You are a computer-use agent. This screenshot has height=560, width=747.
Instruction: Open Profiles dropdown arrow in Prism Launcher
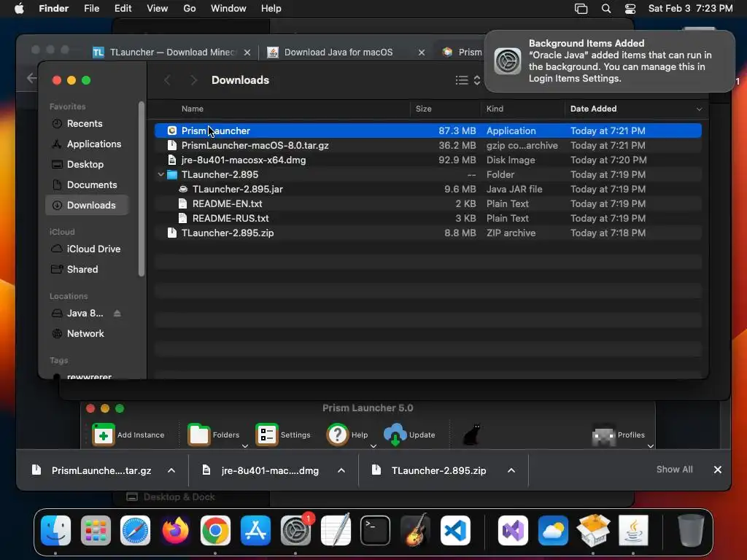click(650, 446)
